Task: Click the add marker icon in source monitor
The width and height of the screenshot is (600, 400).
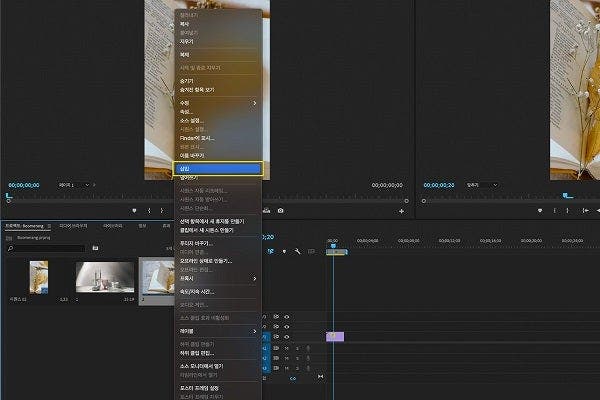Action: tap(134, 211)
